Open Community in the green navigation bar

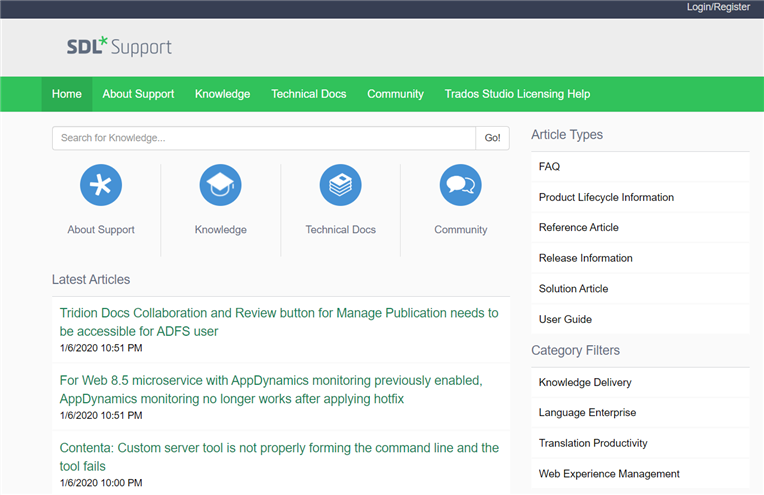coord(396,94)
